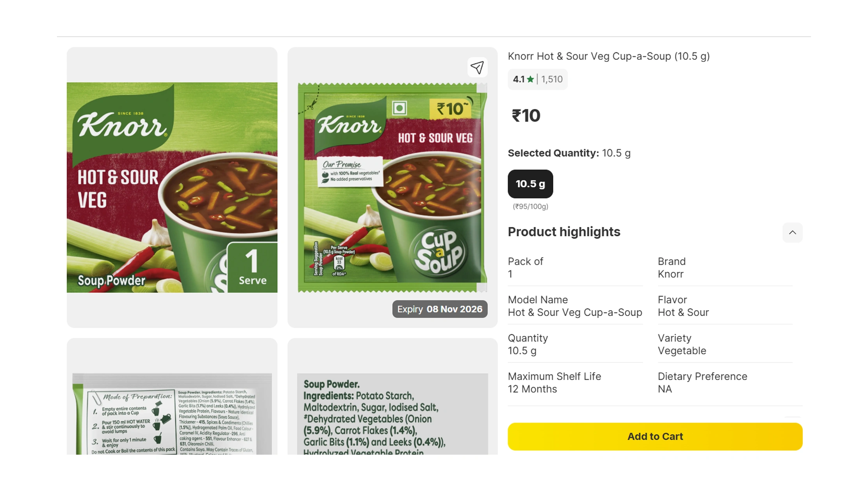This screenshot has width=868, height=491.
Task: View the Ingredients list image
Action: (392, 396)
